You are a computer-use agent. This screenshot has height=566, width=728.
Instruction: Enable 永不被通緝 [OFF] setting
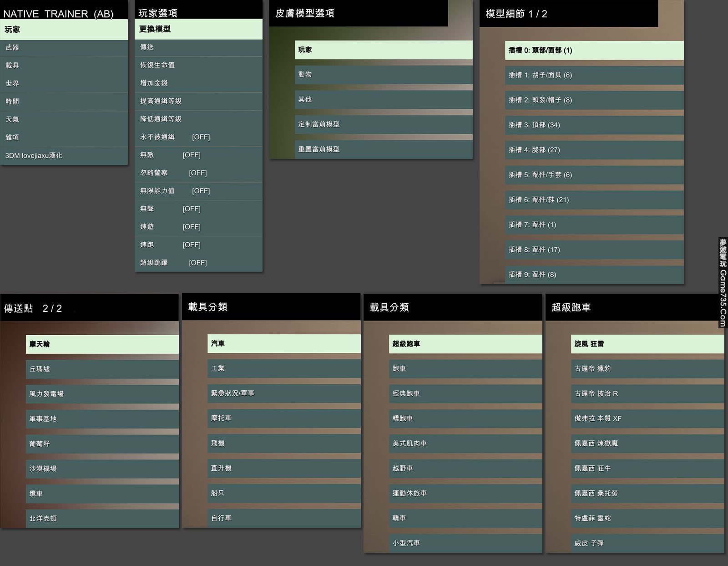click(198, 137)
